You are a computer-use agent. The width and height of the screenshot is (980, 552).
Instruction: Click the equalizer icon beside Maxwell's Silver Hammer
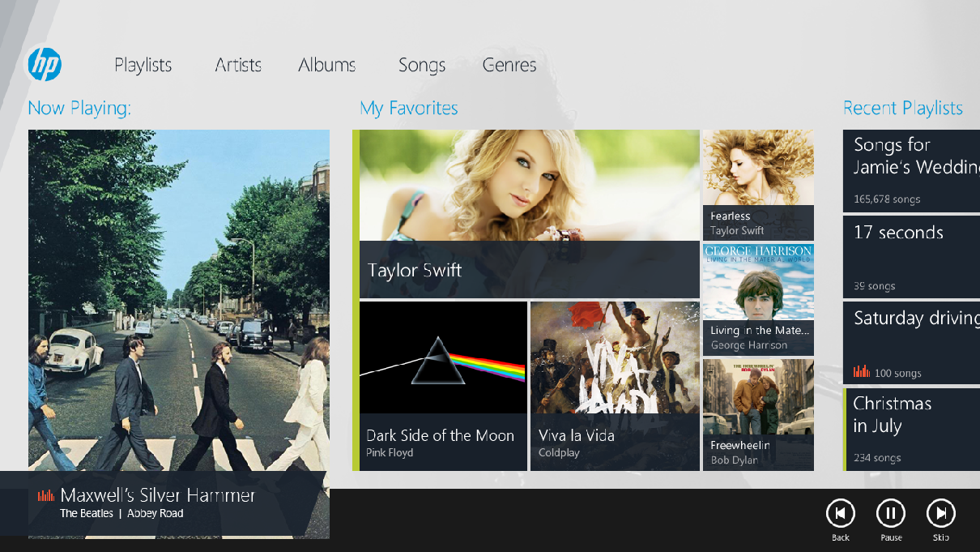coord(46,495)
